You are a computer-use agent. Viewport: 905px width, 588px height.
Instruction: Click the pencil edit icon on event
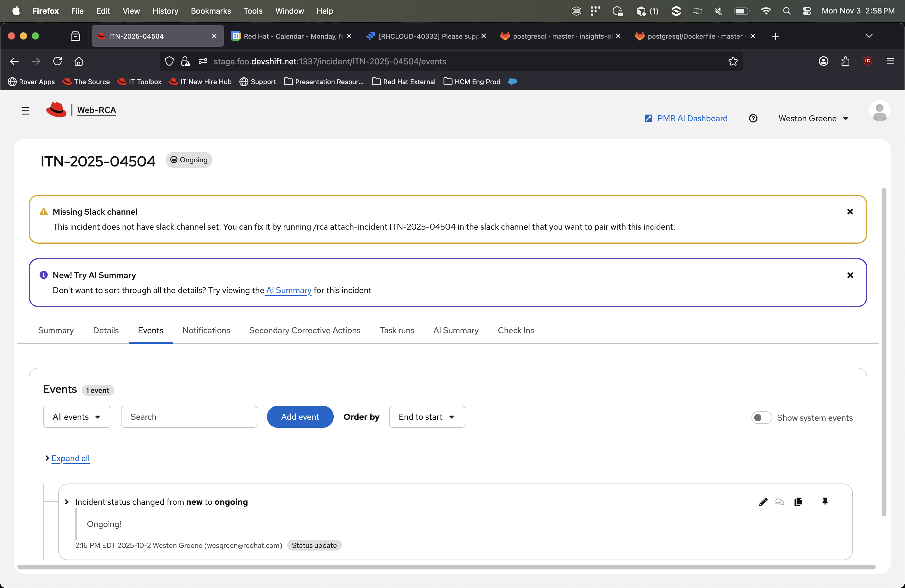click(x=763, y=502)
